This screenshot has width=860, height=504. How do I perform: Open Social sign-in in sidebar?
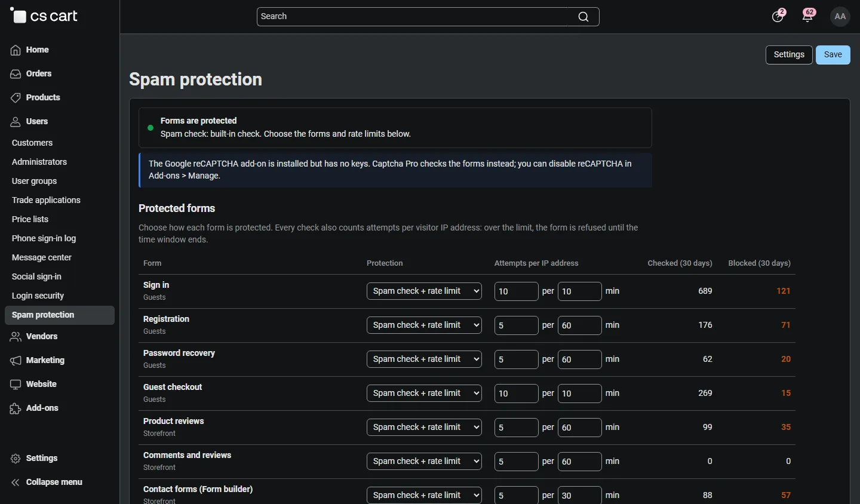coord(36,276)
